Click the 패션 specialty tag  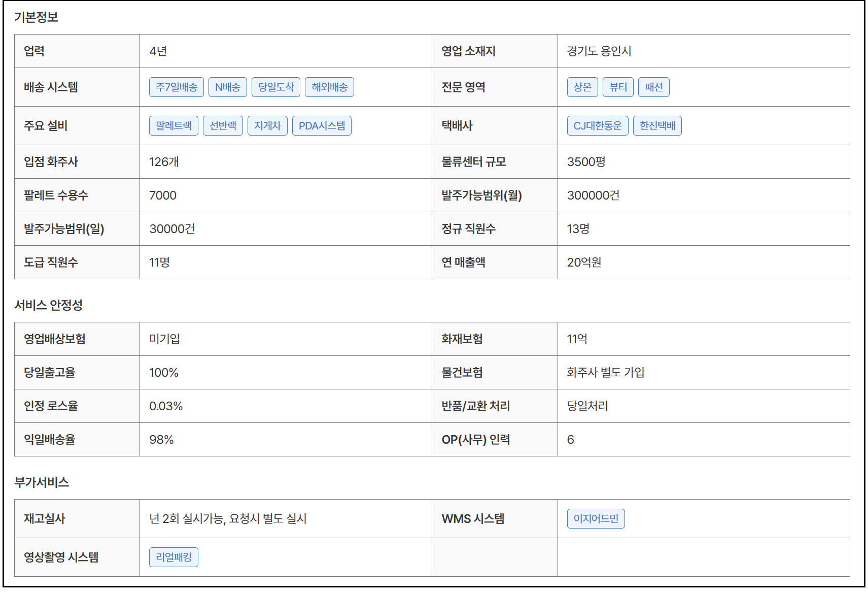point(653,87)
